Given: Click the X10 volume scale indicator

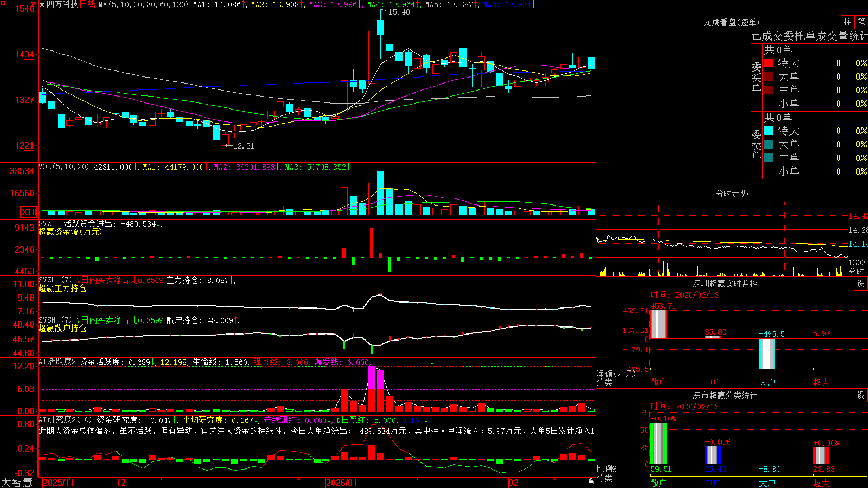Looking at the screenshot, I should [x=29, y=212].
